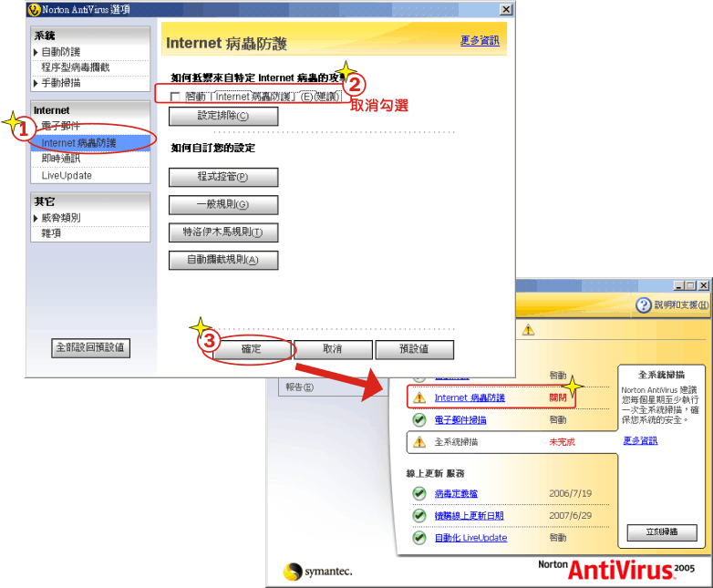
Task: Click the symantec logo
Action: click(318, 572)
